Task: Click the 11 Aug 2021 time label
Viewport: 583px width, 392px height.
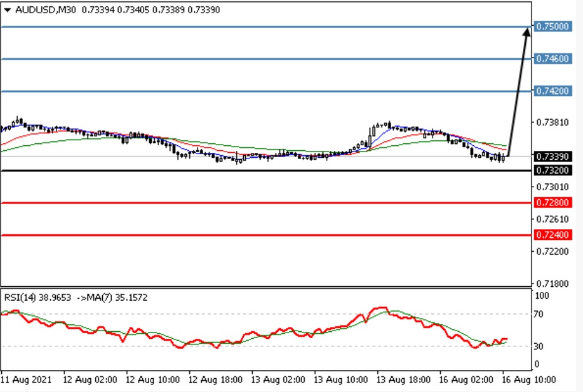Action: (x=26, y=379)
